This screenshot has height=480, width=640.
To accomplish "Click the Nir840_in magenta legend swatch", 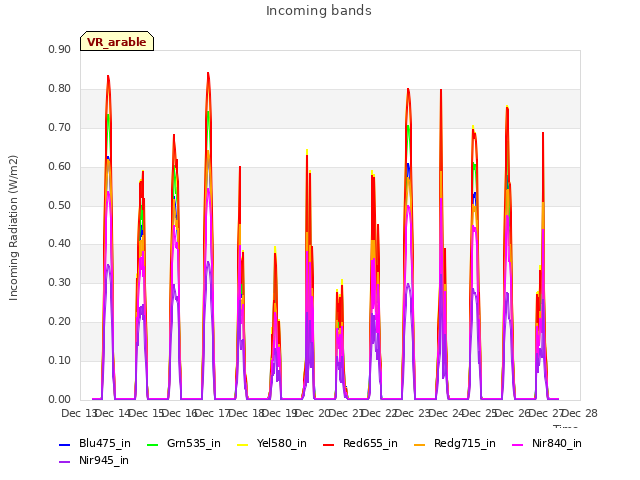I will coord(518,444).
